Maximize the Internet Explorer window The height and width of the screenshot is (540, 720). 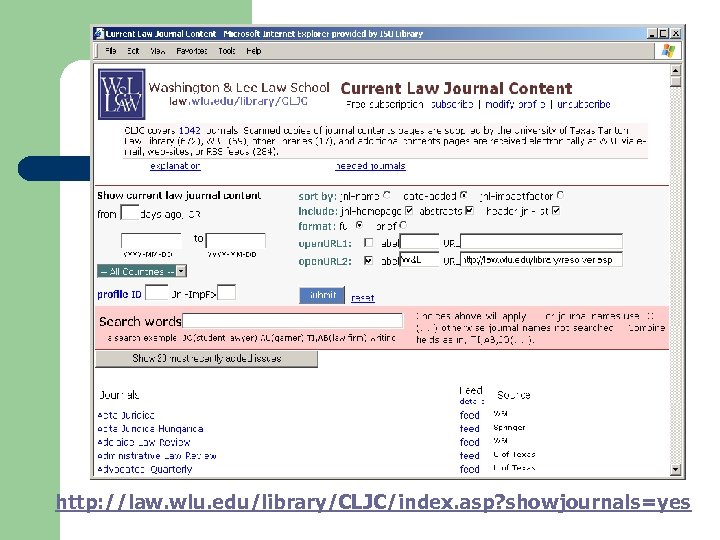pos(664,34)
